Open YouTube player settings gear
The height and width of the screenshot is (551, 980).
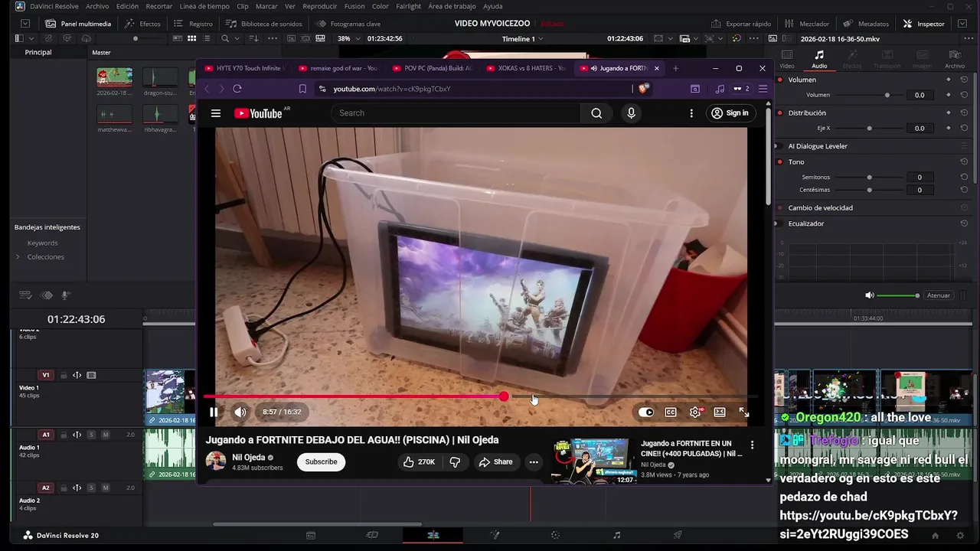pos(695,412)
